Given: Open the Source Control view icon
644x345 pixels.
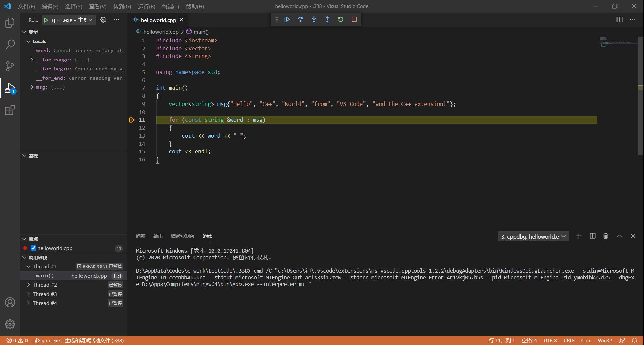Looking at the screenshot, I should 10,66.
